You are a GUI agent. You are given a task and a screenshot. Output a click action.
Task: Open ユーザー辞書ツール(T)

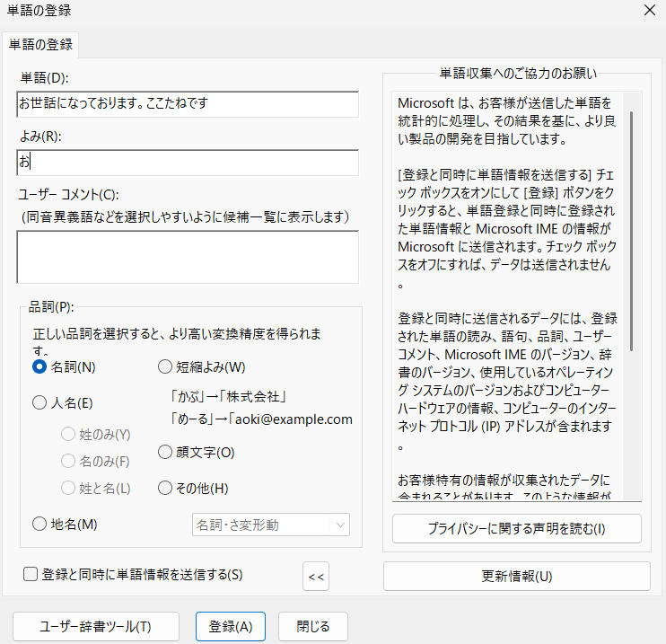point(96,626)
